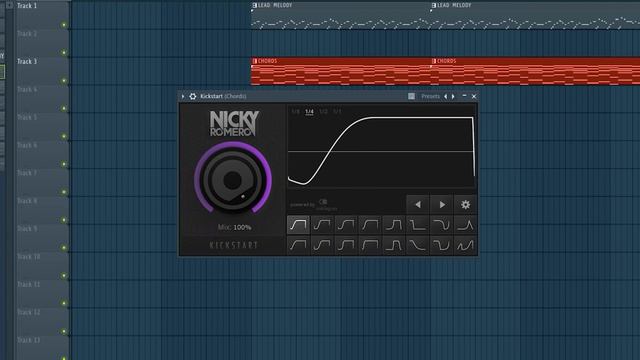Select the sixth step-down curve in the top row
This screenshot has width=640, height=360.
pyautogui.click(x=418, y=225)
